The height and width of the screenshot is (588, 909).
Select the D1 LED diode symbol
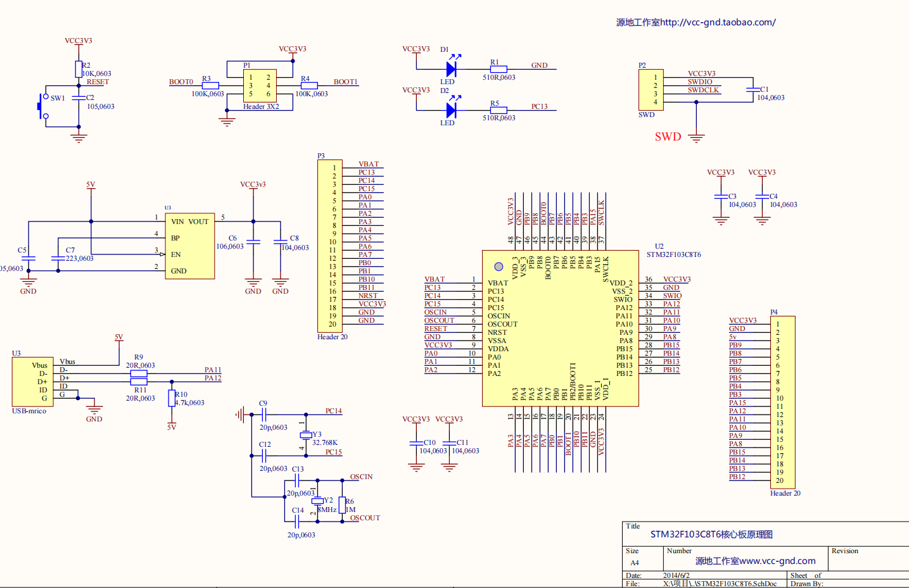click(452, 69)
